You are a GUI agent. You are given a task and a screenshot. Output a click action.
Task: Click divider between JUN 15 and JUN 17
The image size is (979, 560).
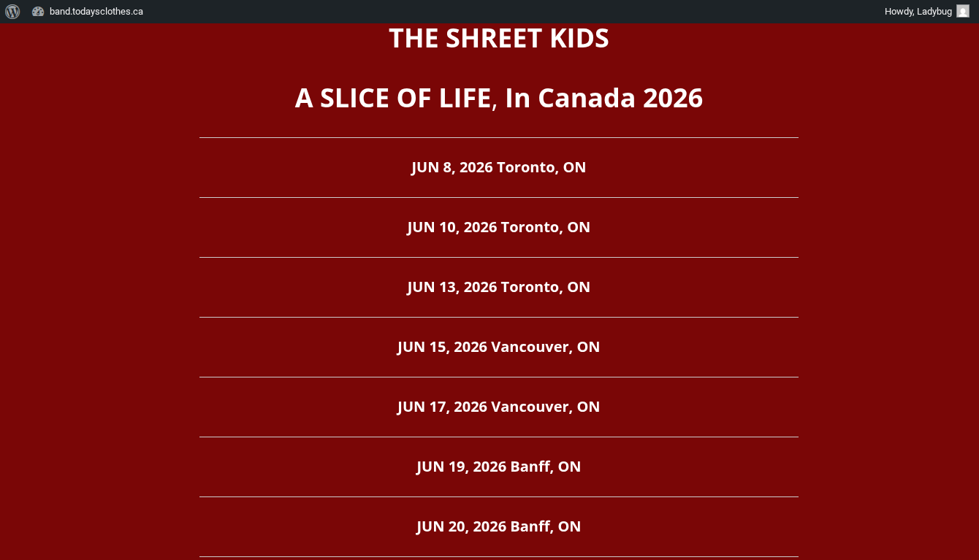pyautogui.click(x=498, y=377)
